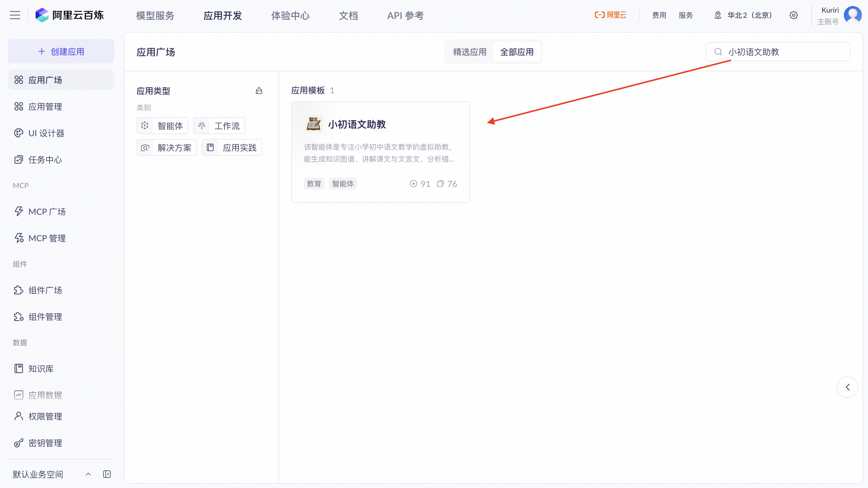Switch to the 精选应用 tab
The width and height of the screenshot is (868, 488).
[469, 52]
